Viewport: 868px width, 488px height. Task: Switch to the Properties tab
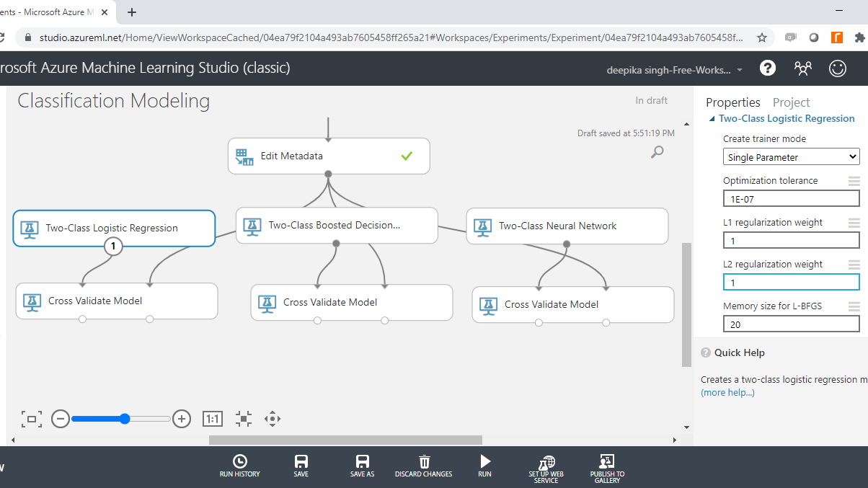[x=733, y=102]
